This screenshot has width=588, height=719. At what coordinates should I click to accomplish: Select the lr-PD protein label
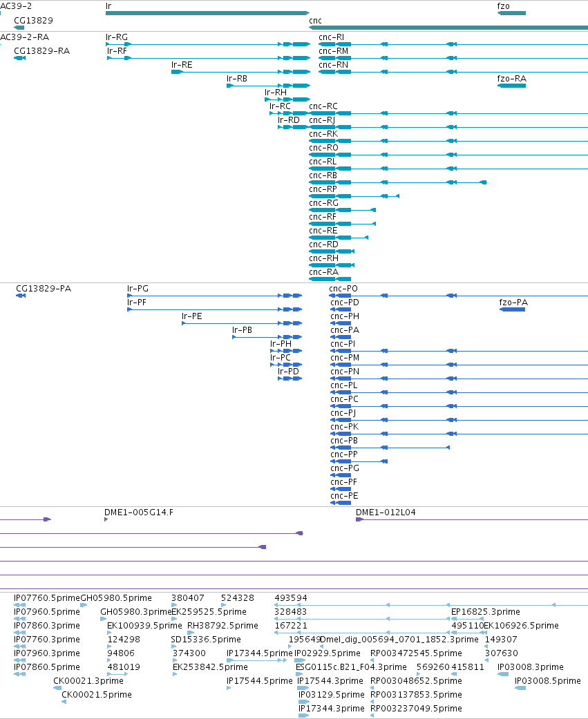(x=289, y=372)
